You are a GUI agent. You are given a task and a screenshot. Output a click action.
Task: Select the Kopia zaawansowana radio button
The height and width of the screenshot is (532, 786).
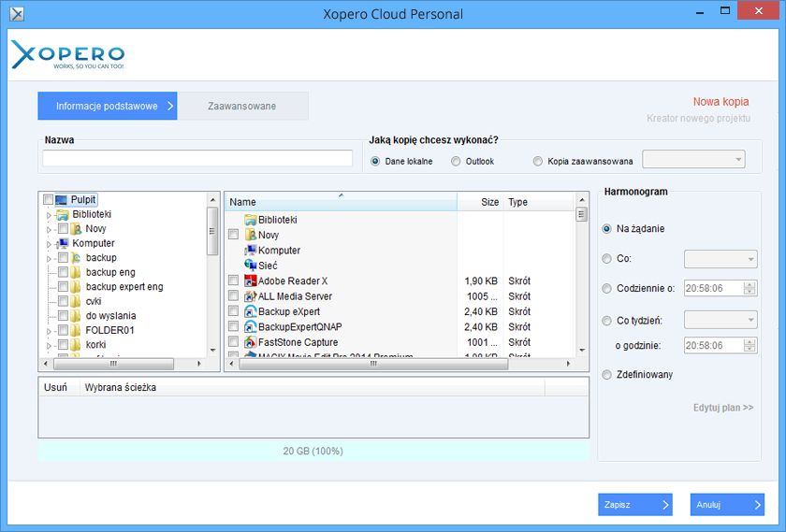[538, 162]
